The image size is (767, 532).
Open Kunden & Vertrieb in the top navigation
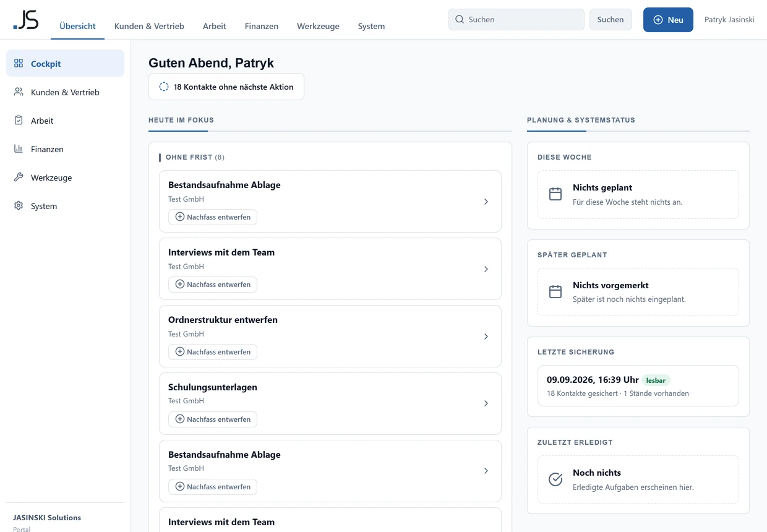point(149,26)
